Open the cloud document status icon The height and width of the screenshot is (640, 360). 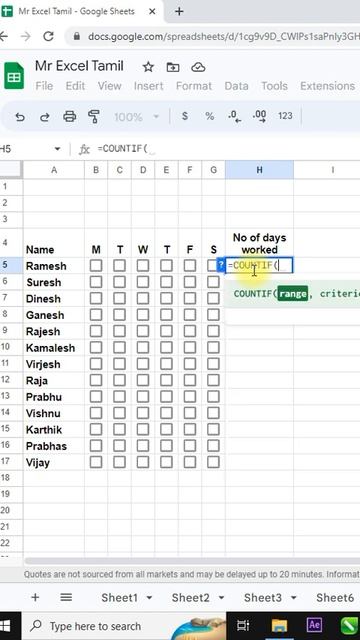[x=198, y=67]
